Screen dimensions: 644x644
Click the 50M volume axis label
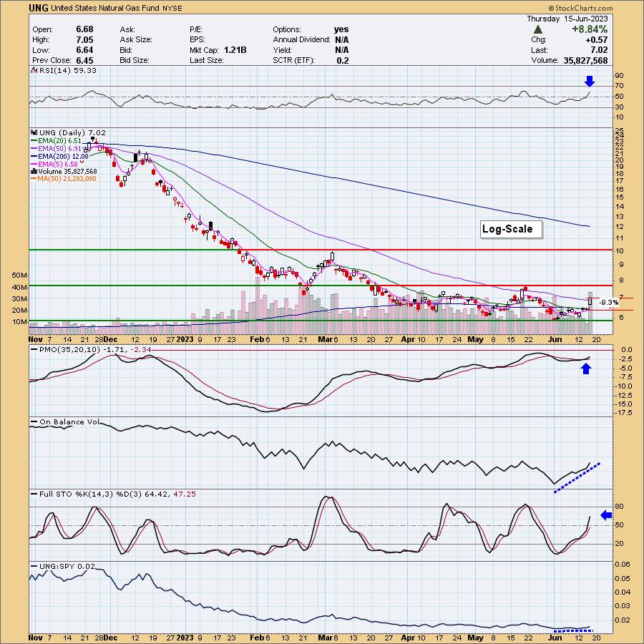(20, 275)
